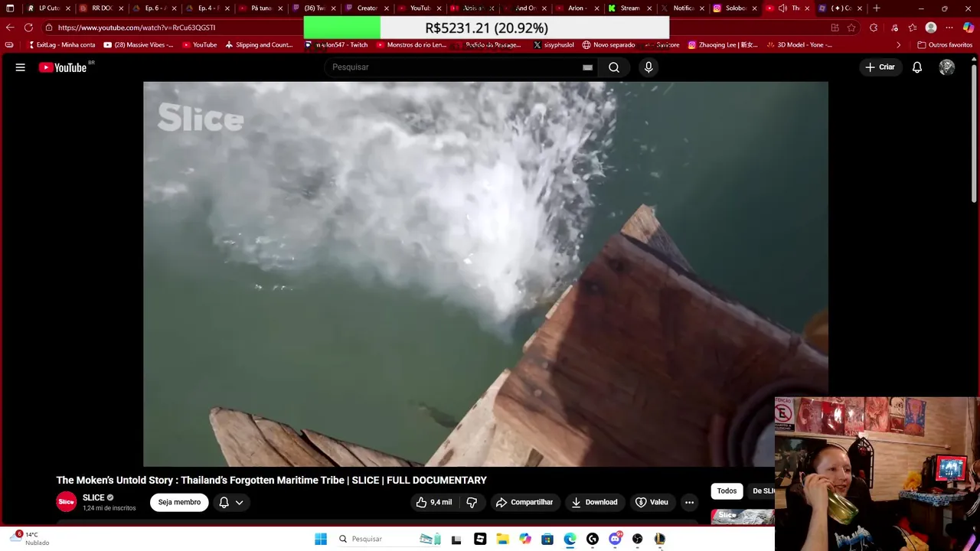This screenshot has height=551, width=980.
Task: Click Seja membro button
Action: click(179, 502)
